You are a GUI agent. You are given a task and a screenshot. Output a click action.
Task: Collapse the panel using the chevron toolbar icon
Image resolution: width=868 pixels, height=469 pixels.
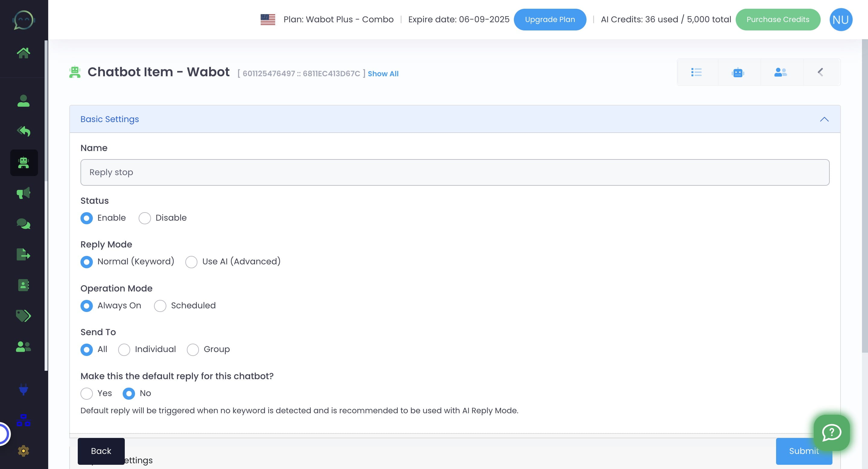coord(820,72)
